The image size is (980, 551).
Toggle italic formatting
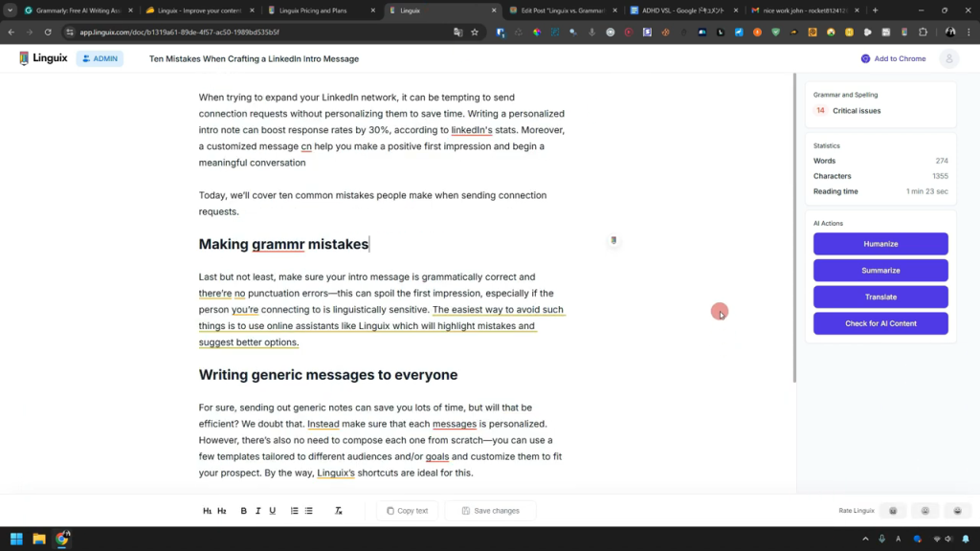258,511
